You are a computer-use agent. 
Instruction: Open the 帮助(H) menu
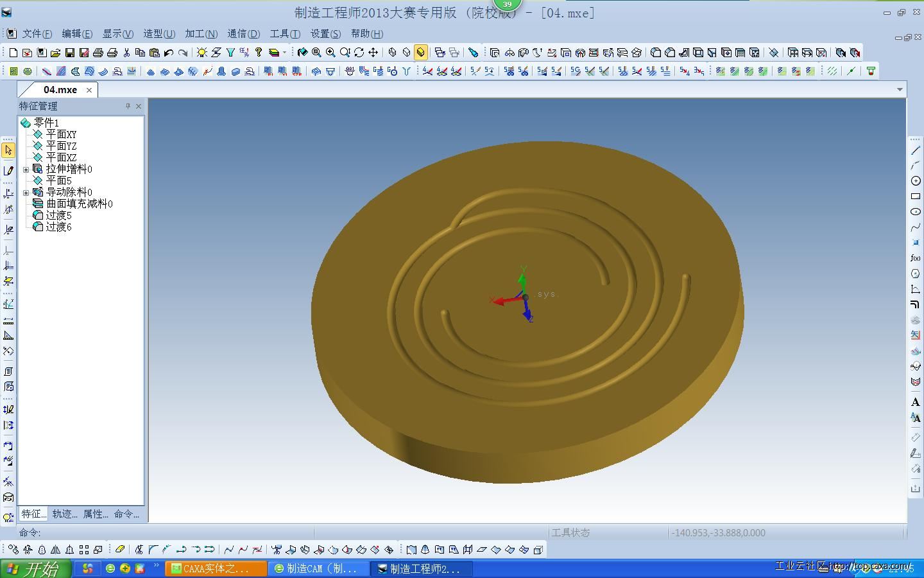click(367, 34)
